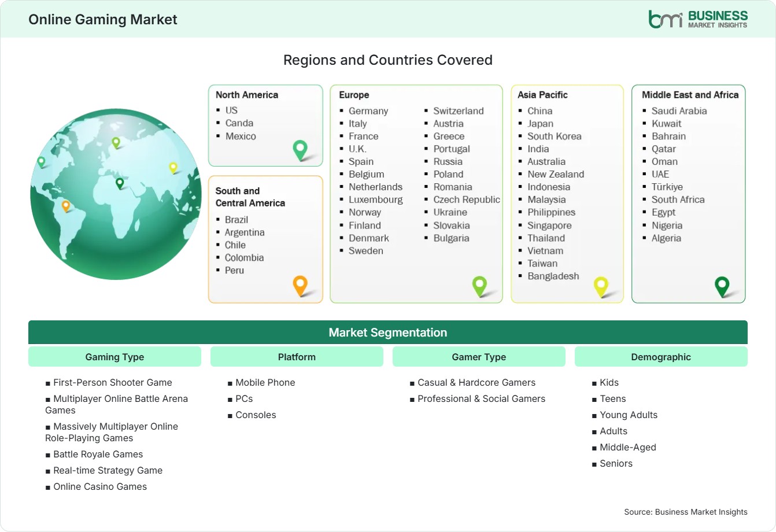776x532 pixels.
Task: Click the green pin on globe's left edge
Action: [x=41, y=162]
